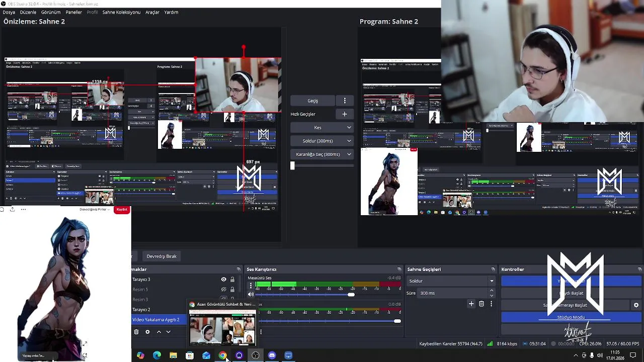The width and height of the screenshot is (644, 362).
Task: Open the Pinterest pin more-options dots
Action: 23,209
